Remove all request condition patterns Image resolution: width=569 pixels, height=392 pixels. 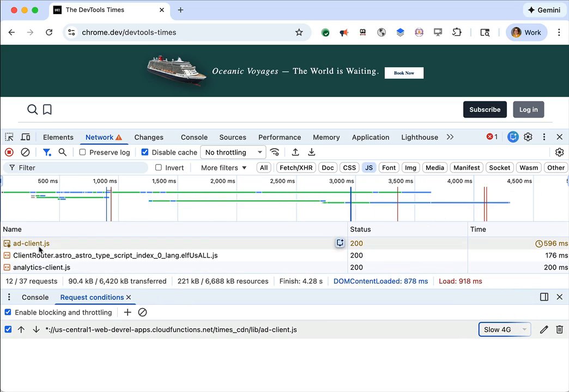(x=143, y=312)
